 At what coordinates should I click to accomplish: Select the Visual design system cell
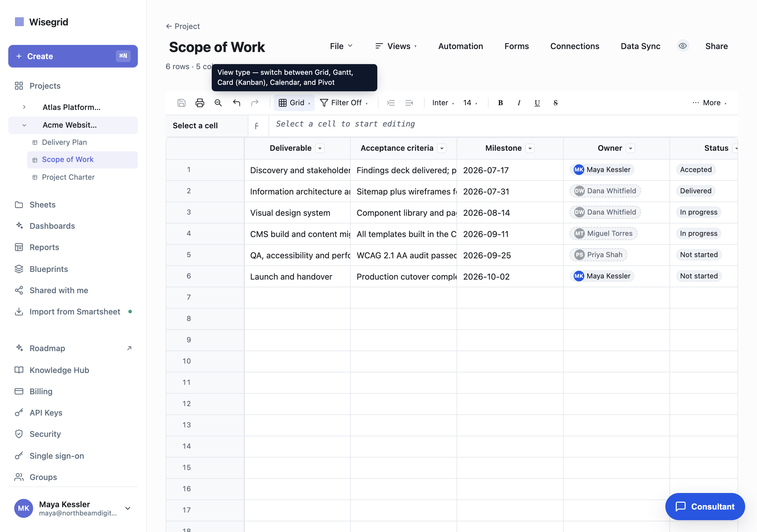297,213
